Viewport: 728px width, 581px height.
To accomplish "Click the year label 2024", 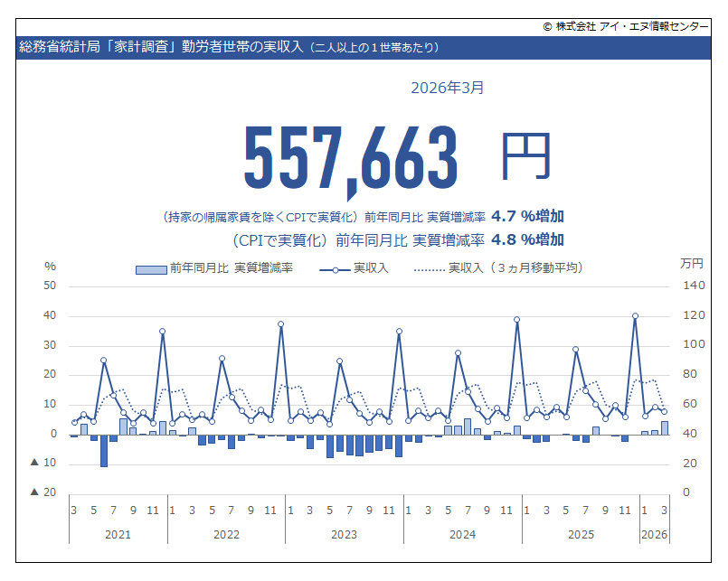I will click(462, 535).
